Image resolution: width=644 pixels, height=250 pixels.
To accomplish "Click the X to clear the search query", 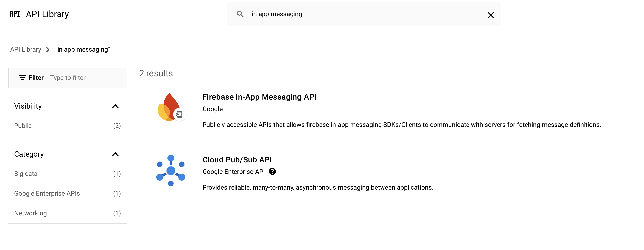I will coord(491,15).
